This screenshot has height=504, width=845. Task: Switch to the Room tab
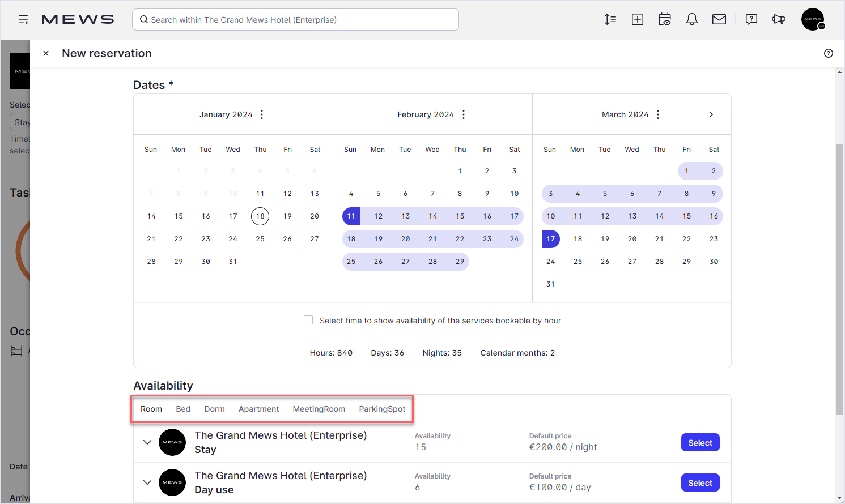click(x=151, y=409)
